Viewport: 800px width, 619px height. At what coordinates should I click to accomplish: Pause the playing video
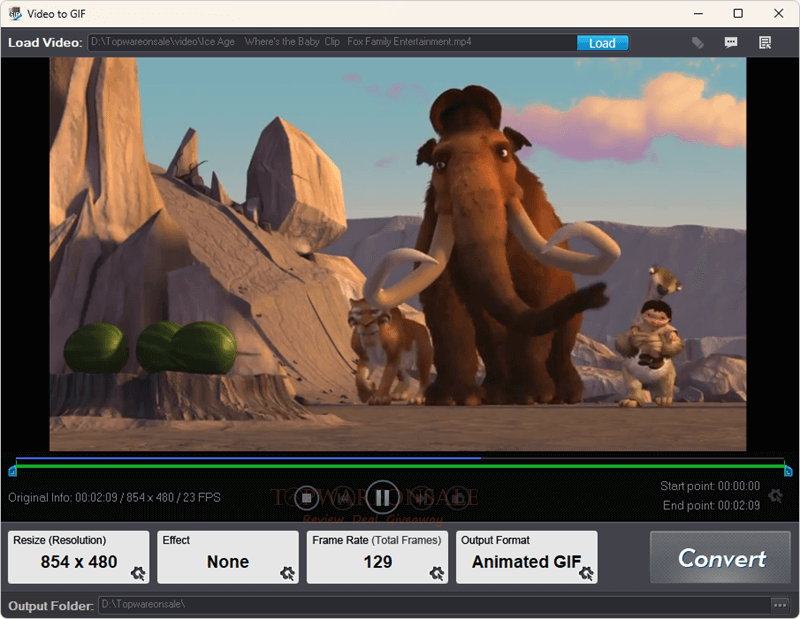(x=383, y=498)
